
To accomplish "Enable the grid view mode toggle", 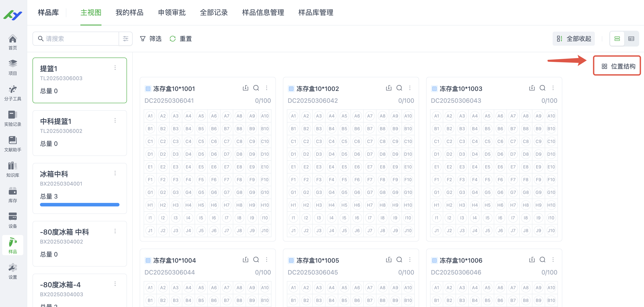I will pyautogui.click(x=617, y=38).
